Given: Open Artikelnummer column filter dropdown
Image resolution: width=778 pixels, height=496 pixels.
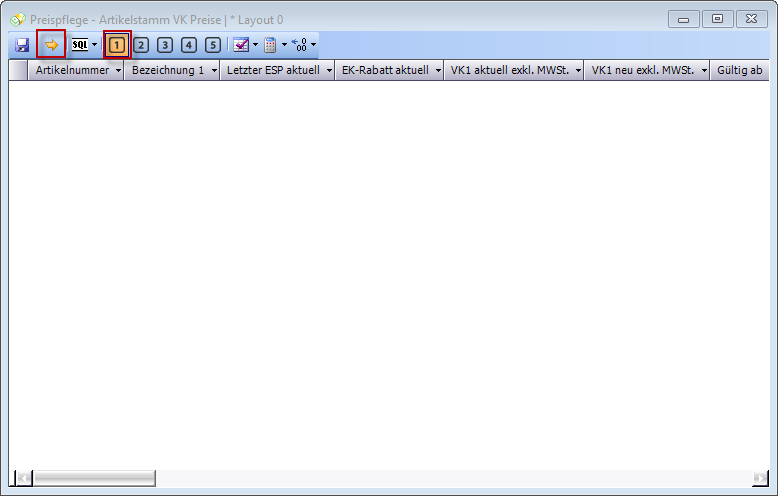Looking at the screenshot, I should coord(117,71).
